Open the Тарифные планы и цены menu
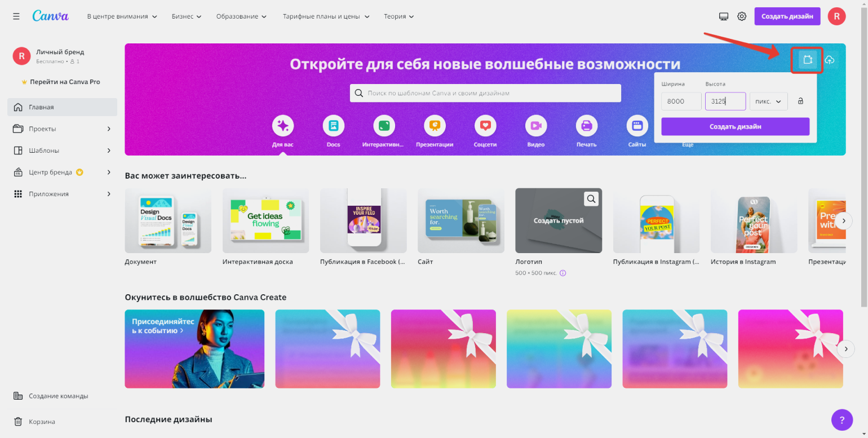The image size is (868, 438). [x=326, y=16]
